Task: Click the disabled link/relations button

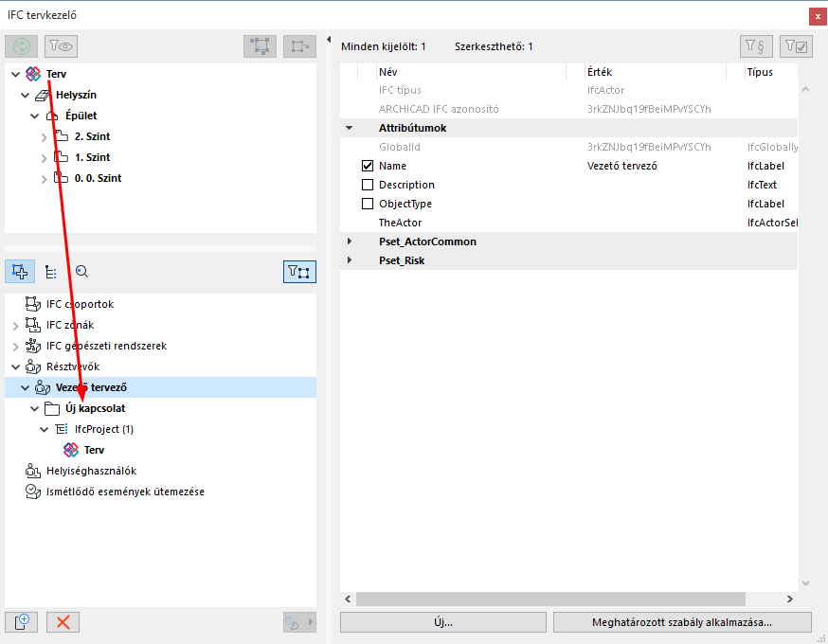Action: pos(299,622)
